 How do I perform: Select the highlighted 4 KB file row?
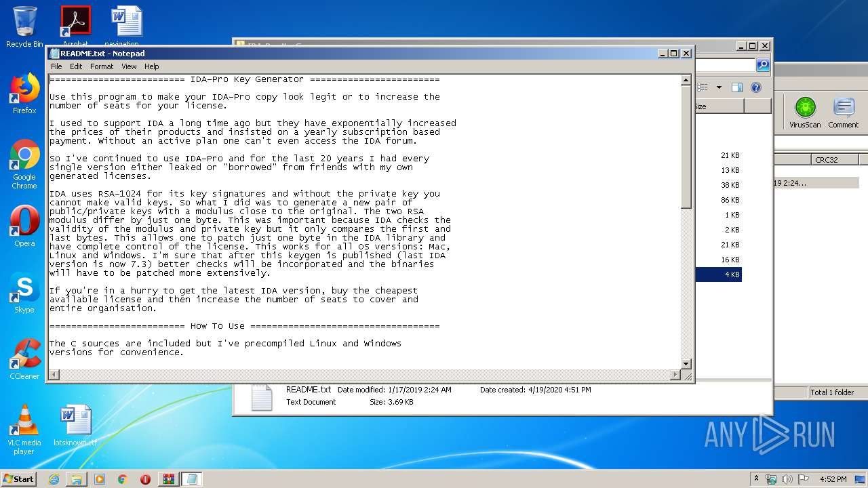point(718,274)
